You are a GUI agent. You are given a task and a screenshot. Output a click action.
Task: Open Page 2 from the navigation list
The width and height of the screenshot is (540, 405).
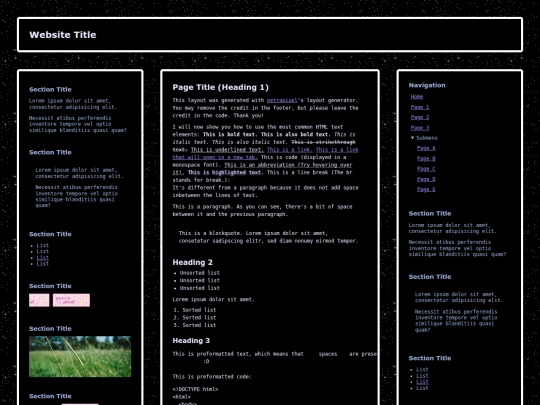pyautogui.click(x=420, y=117)
